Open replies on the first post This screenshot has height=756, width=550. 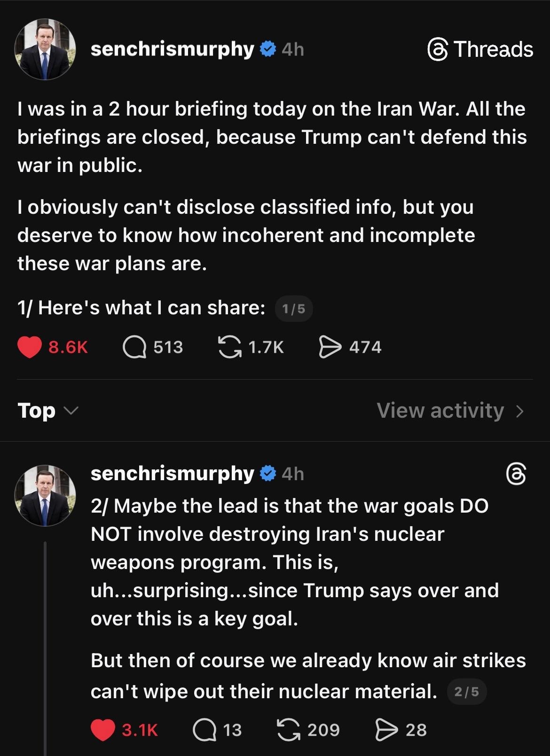click(134, 347)
